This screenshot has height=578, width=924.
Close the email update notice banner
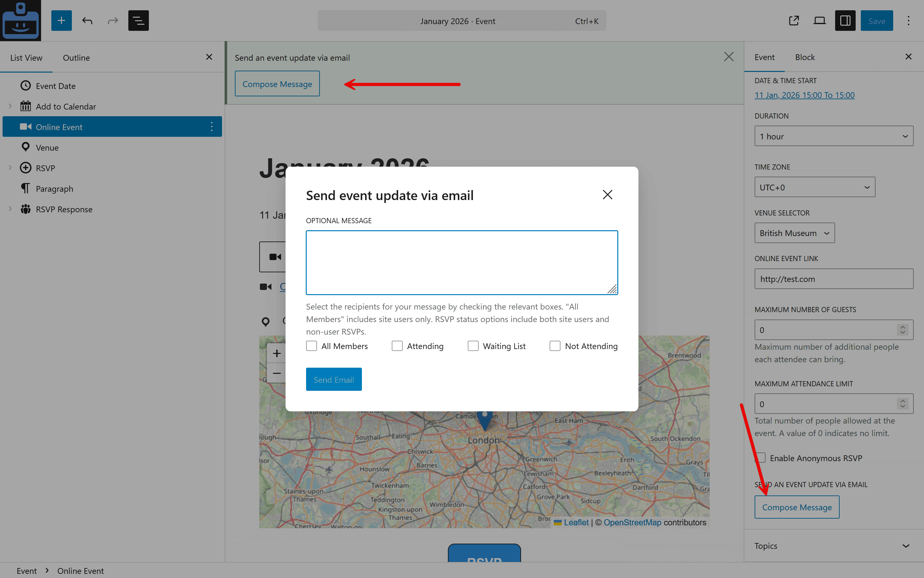(x=729, y=57)
